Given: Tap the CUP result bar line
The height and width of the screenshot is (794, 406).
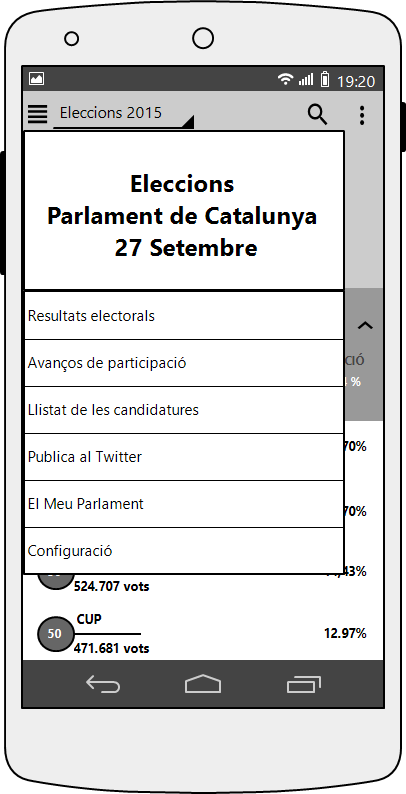Looking at the screenshot, I should [x=107, y=633].
